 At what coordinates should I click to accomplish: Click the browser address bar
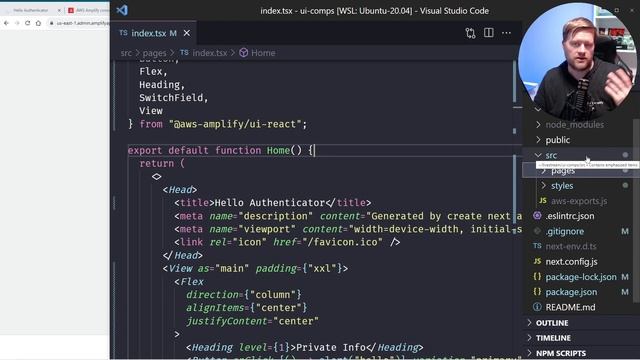click(x=78, y=23)
